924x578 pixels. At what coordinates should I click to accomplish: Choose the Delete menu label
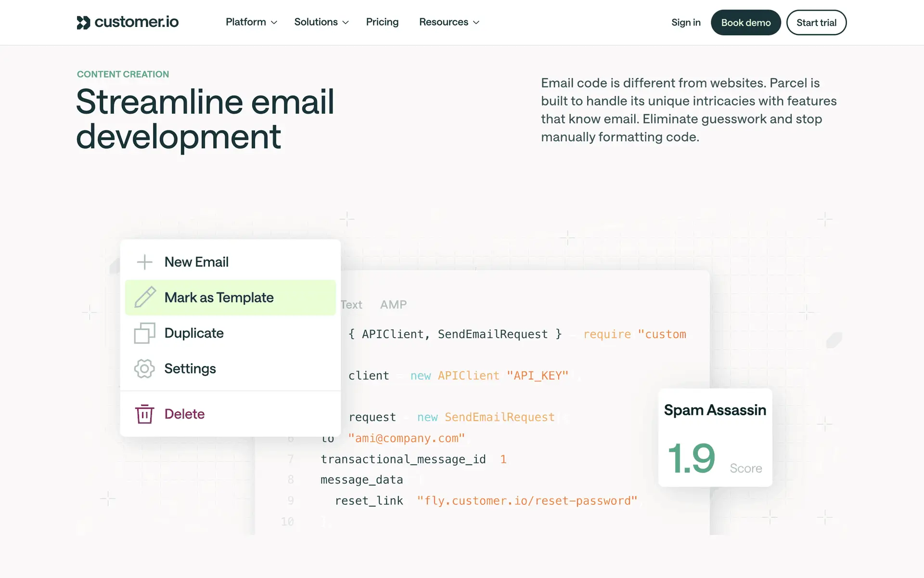[184, 414]
